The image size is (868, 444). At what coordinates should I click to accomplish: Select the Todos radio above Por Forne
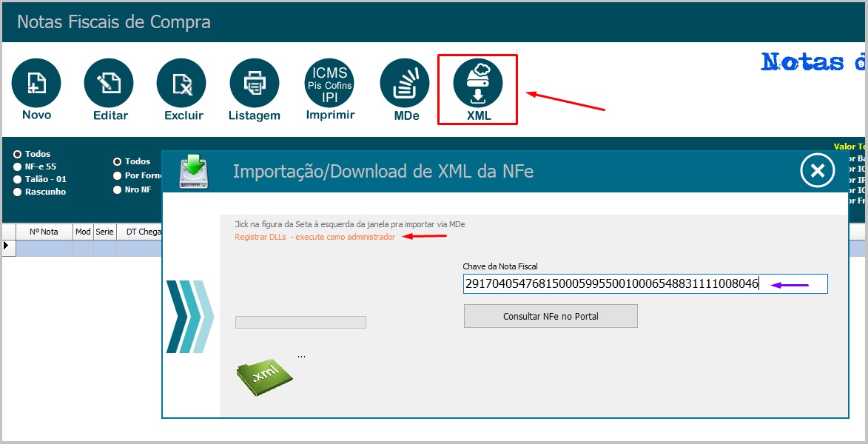coord(117,161)
